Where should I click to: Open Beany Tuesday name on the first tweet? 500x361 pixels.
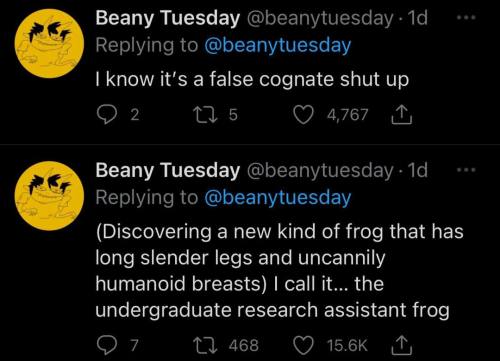pyautogui.click(x=168, y=18)
